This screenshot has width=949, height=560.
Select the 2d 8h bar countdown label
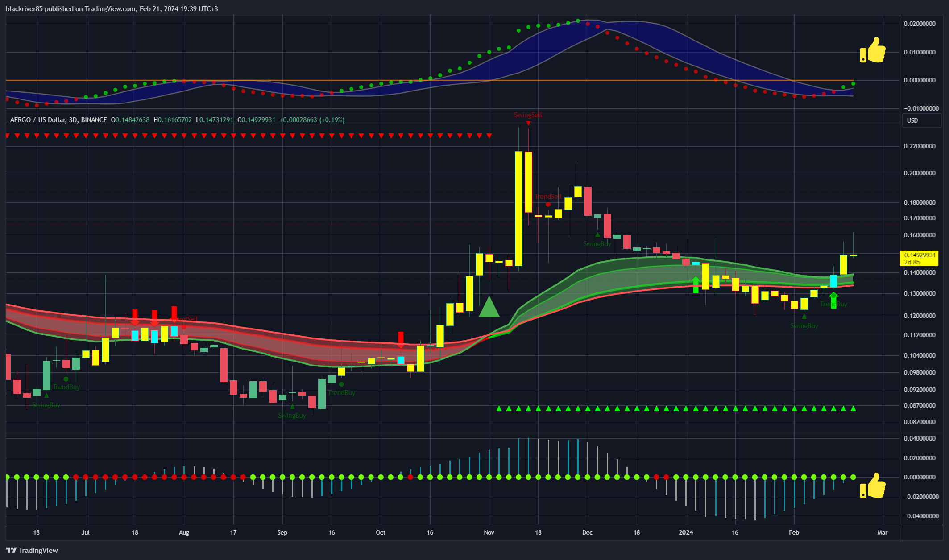[x=912, y=262]
